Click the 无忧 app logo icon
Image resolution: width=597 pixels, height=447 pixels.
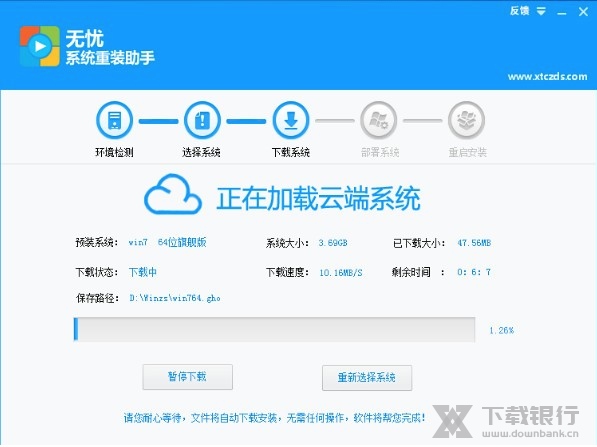(40, 46)
